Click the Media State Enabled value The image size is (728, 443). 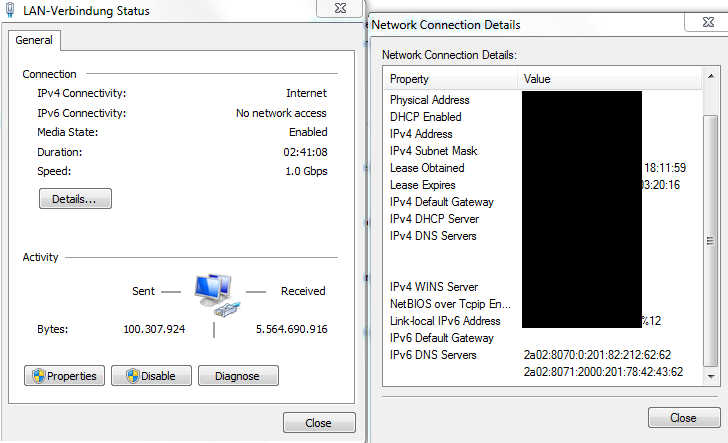click(x=308, y=132)
